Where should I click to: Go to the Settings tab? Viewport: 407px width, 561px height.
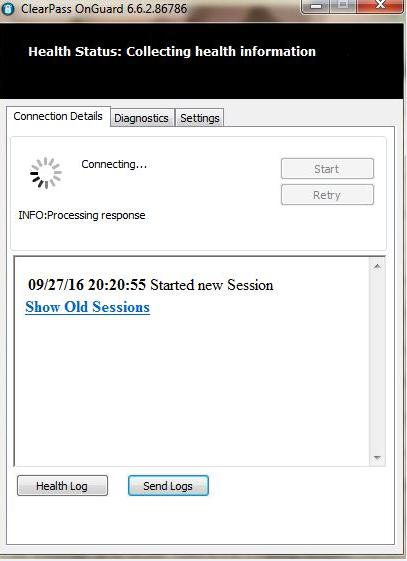(200, 118)
